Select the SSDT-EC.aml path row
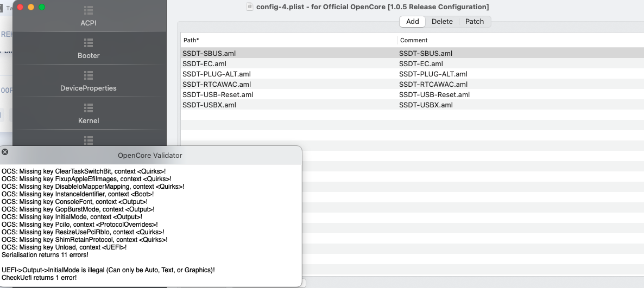Viewport: 644px width, 288px height. 204,63
